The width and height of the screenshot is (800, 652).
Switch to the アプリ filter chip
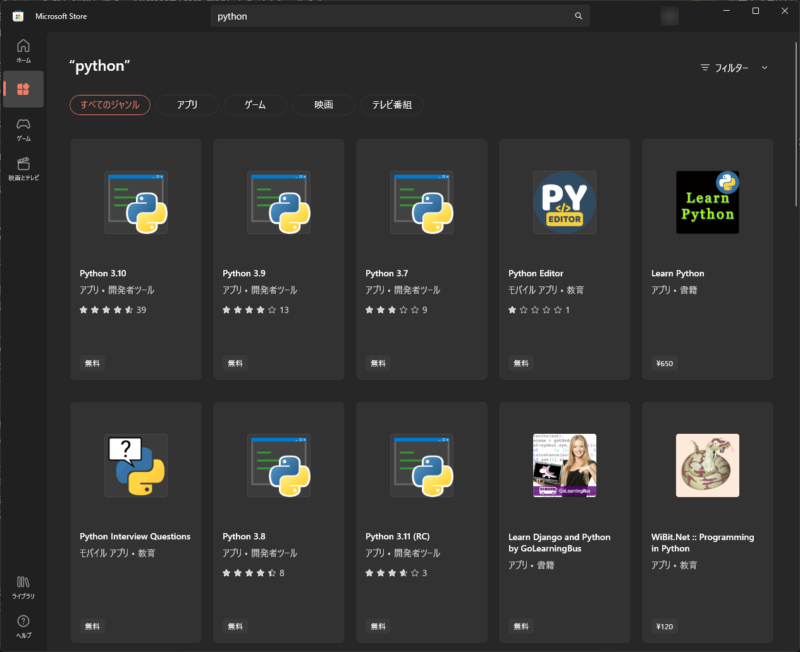tap(187, 104)
